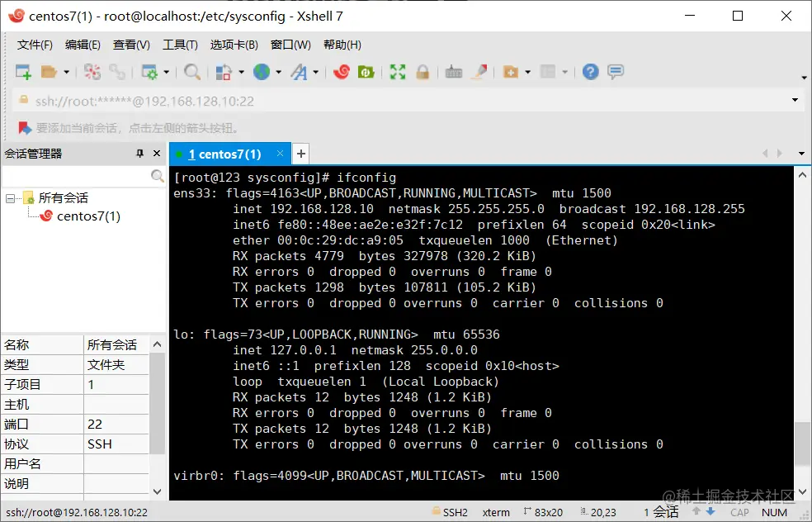Click the blue Help question-mark icon
Screen dimensions: 812x522
click(590, 72)
